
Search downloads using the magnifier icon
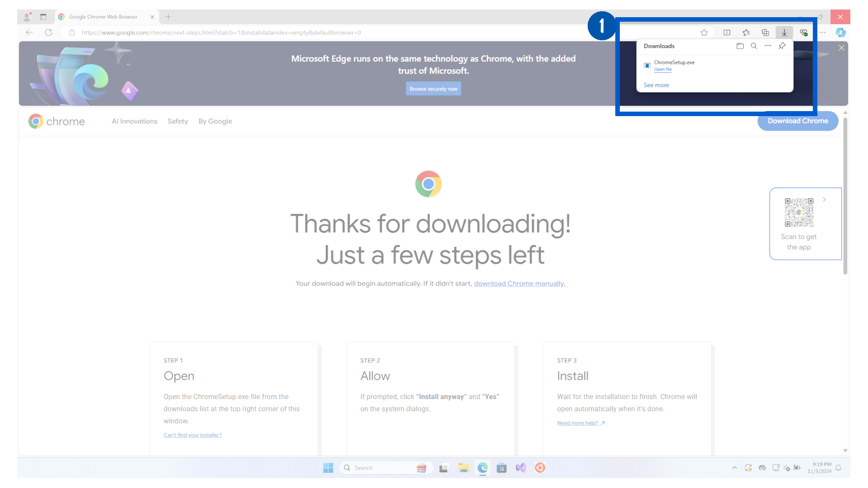[x=754, y=46]
